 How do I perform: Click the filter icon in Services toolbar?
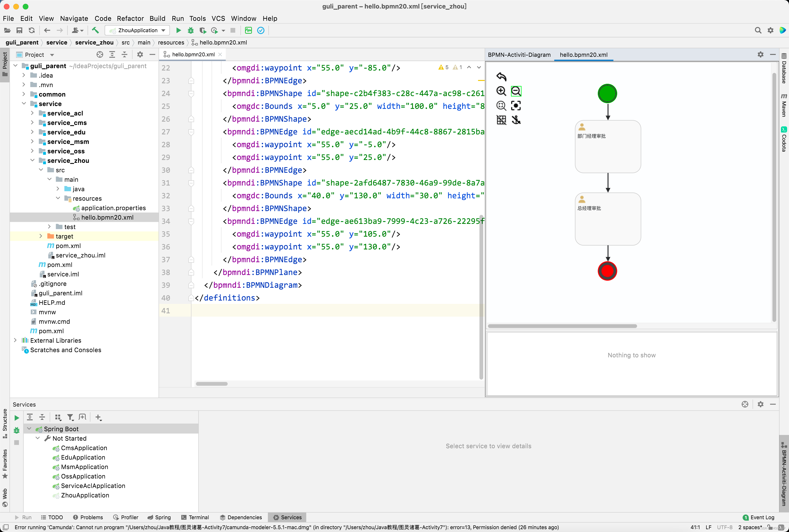coord(70,417)
